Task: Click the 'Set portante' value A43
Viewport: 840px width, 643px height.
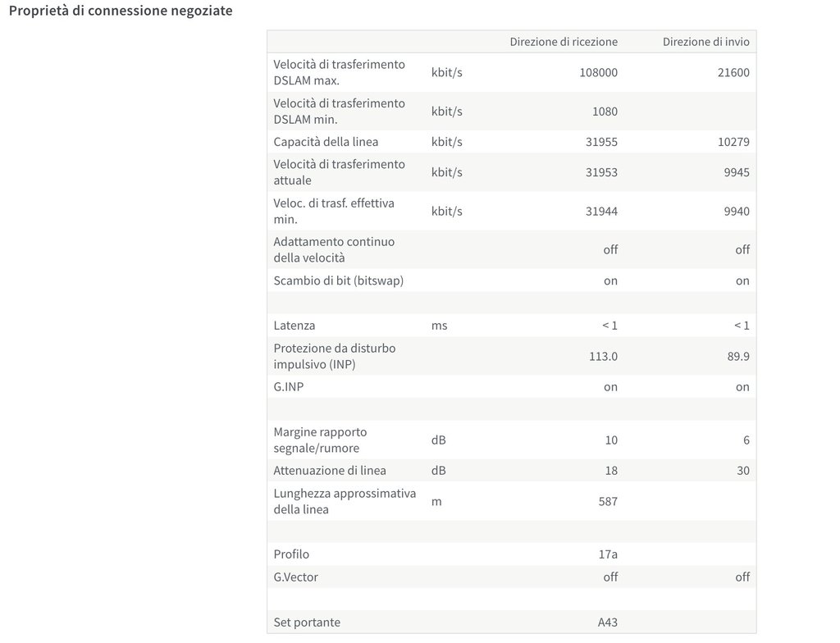Action: [608, 622]
